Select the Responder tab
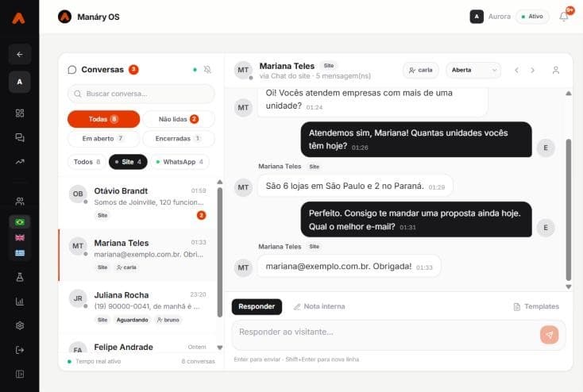This screenshot has height=392, width=583. tap(257, 306)
